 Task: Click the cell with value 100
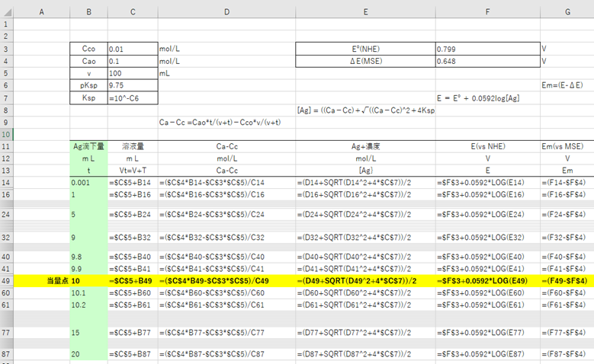tap(133, 73)
